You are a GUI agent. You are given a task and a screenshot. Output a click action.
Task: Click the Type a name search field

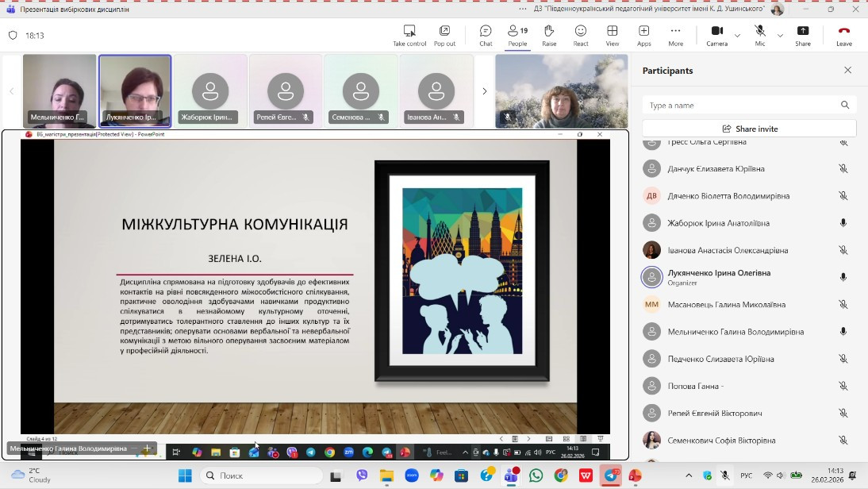pyautogui.click(x=741, y=105)
